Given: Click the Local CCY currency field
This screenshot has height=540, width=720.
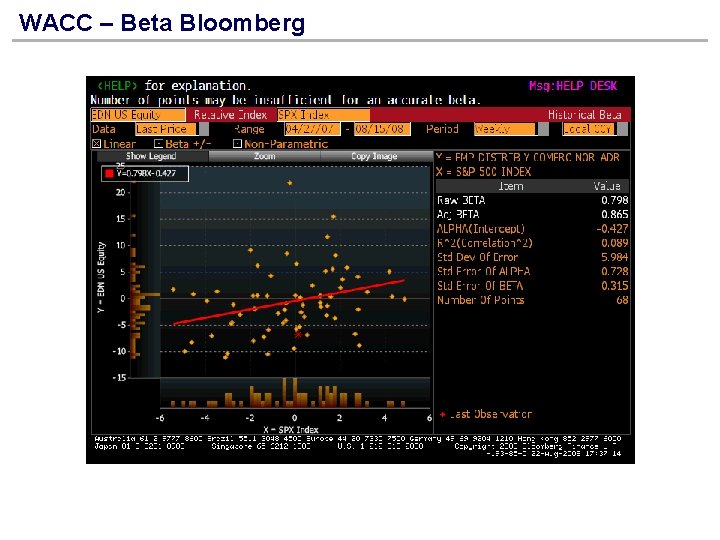Looking at the screenshot, I should pos(589,129).
